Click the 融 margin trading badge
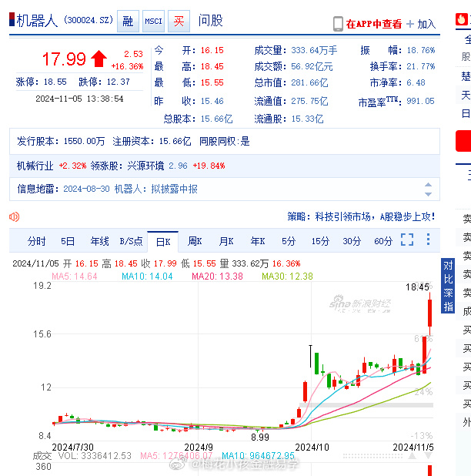The image size is (471, 476). coord(128,21)
